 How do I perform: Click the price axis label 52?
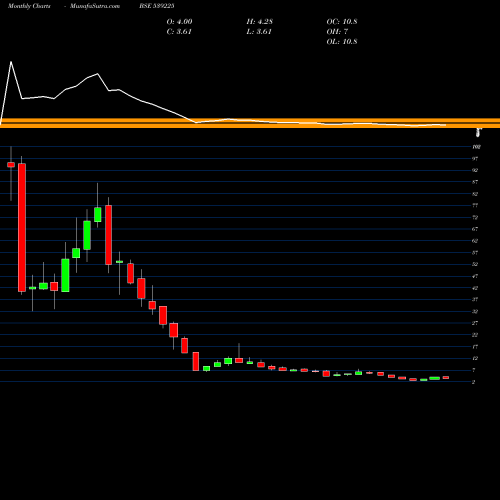(x=475, y=264)
